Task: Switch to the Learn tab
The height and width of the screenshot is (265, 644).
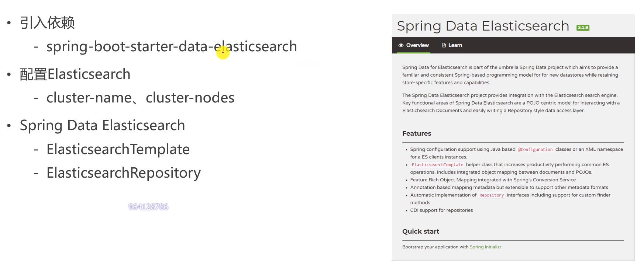Action: pyautogui.click(x=455, y=45)
